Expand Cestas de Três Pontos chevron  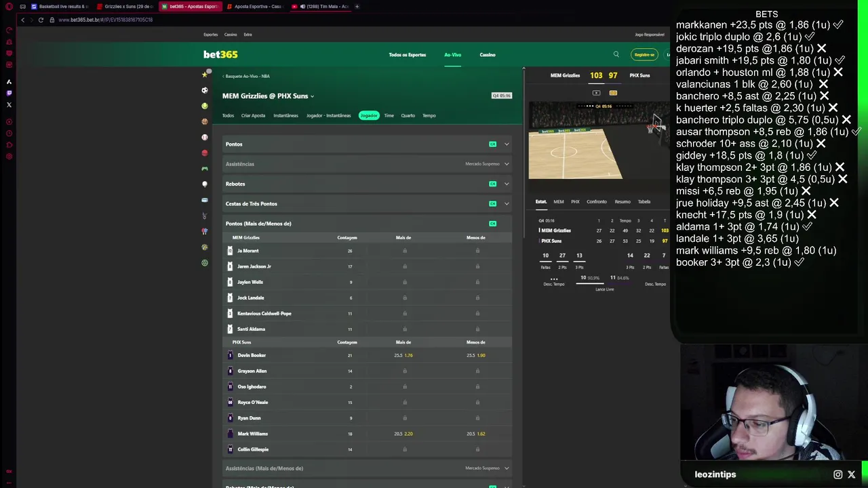coord(507,203)
